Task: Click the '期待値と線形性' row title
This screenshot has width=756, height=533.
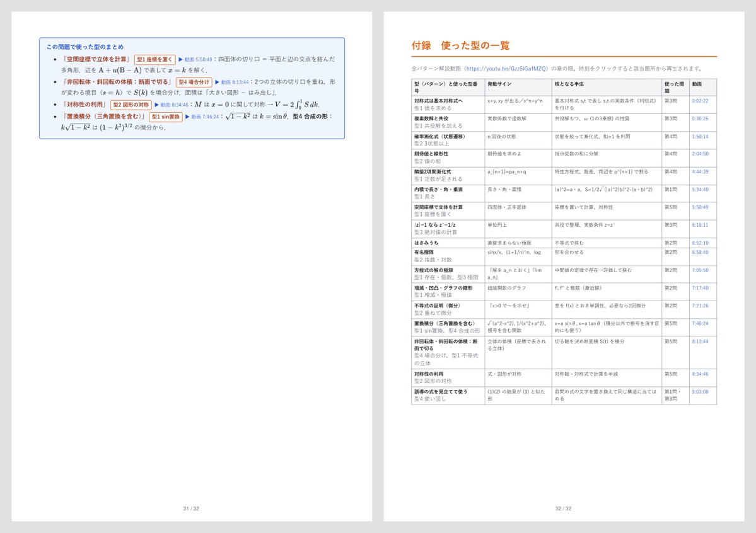Action: (431, 154)
